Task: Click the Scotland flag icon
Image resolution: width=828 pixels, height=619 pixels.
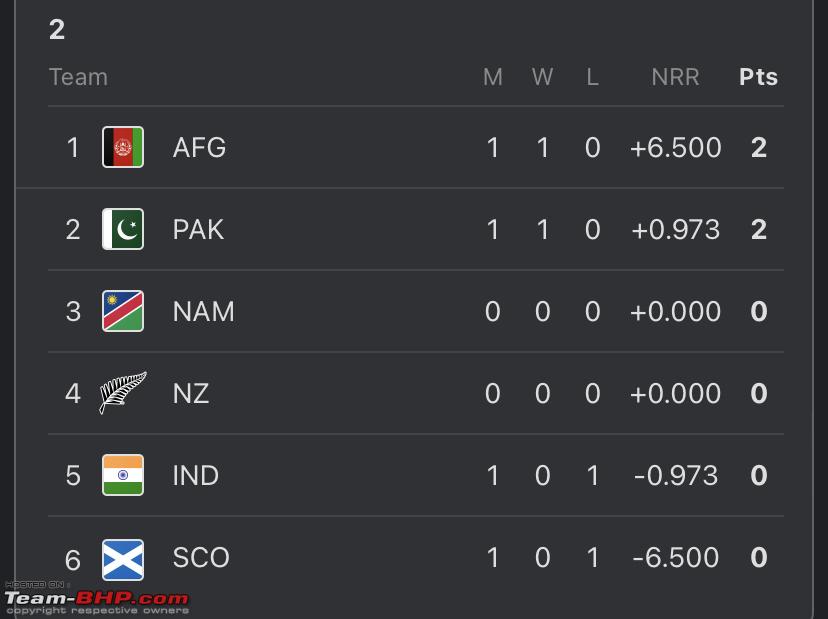Action: click(x=123, y=559)
